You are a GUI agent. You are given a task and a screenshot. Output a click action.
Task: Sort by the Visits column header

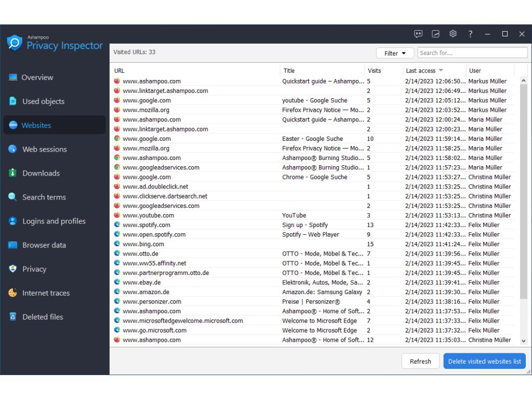[374, 71]
